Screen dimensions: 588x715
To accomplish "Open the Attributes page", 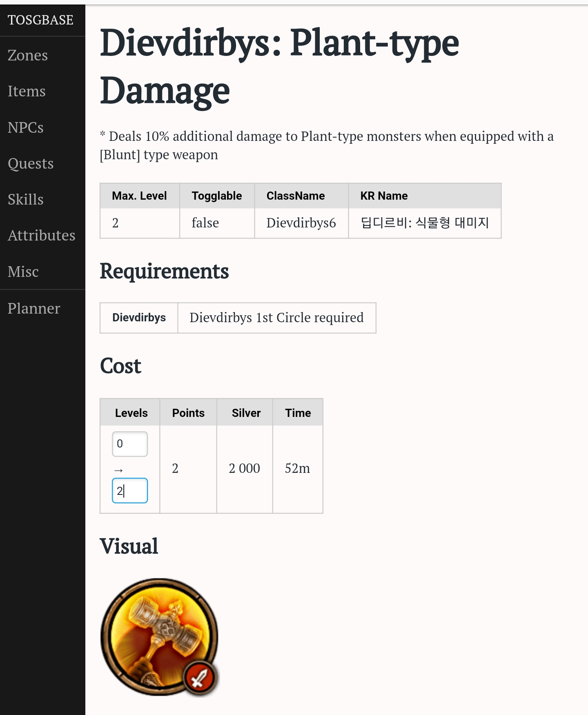I will point(41,235).
